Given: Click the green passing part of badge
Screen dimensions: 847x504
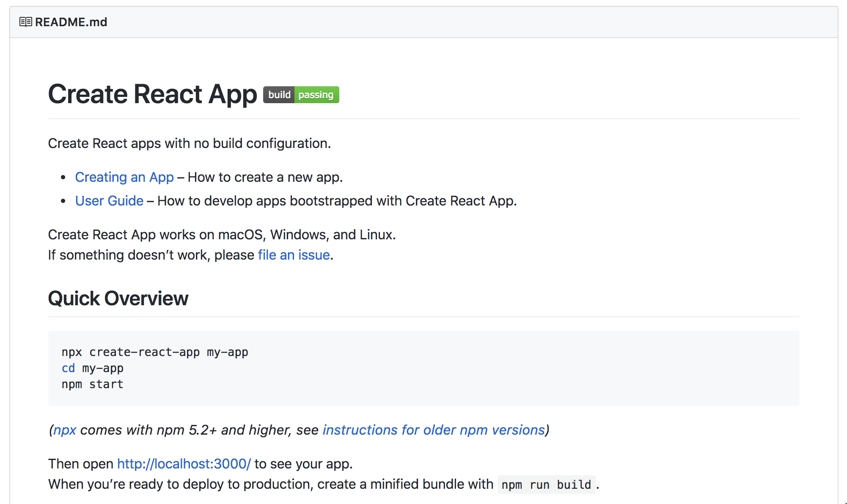Looking at the screenshot, I should (316, 95).
